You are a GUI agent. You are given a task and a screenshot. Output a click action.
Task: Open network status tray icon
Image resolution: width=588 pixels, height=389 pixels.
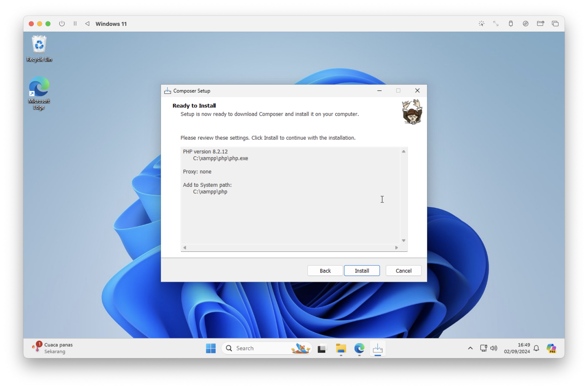483,348
